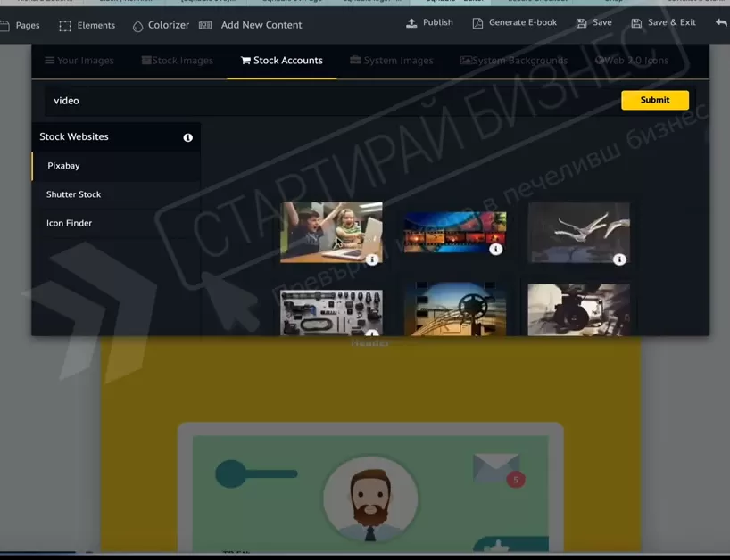Select the film strip thumbnail
The height and width of the screenshot is (560, 730).
click(x=455, y=232)
